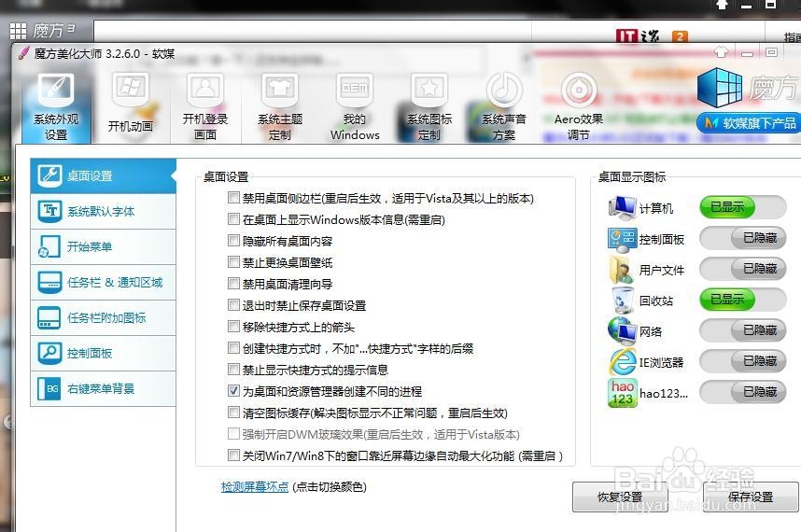This screenshot has width=801, height=532.
Task: Click the 魔方 cube logo
Action: 719,88
